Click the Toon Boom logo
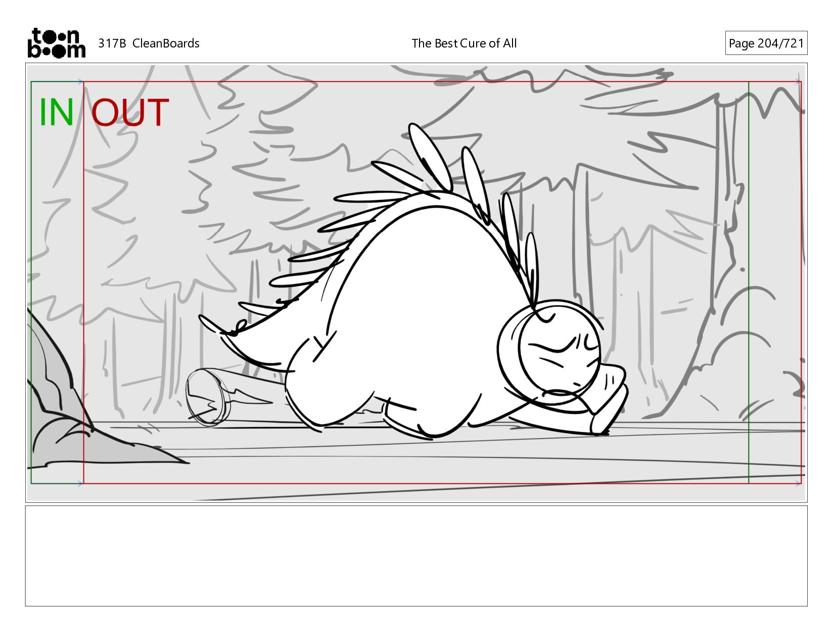834x644 pixels. coord(56,43)
